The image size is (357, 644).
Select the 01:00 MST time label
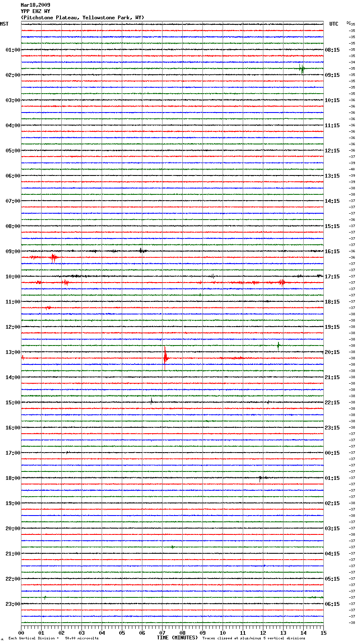point(13,50)
